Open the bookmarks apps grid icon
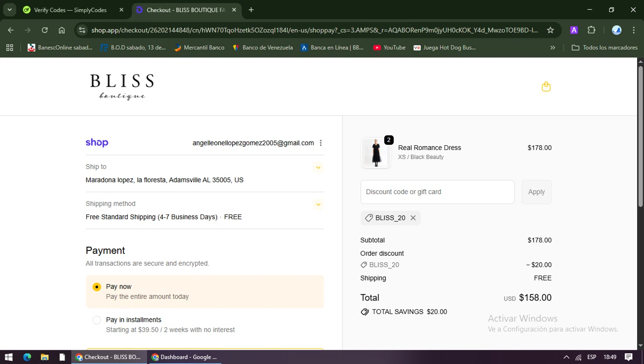The image size is (644, 364). coord(9,48)
